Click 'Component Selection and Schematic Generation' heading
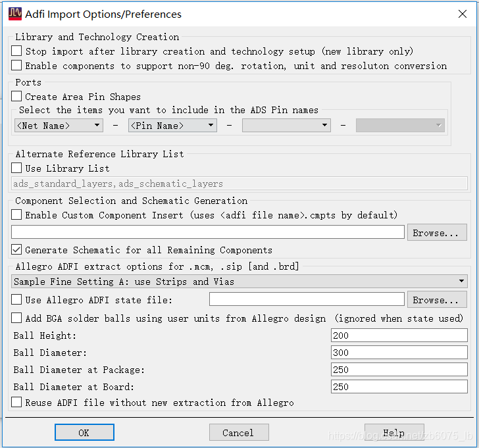Viewport: 479px width, 448px height. [132, 201]
